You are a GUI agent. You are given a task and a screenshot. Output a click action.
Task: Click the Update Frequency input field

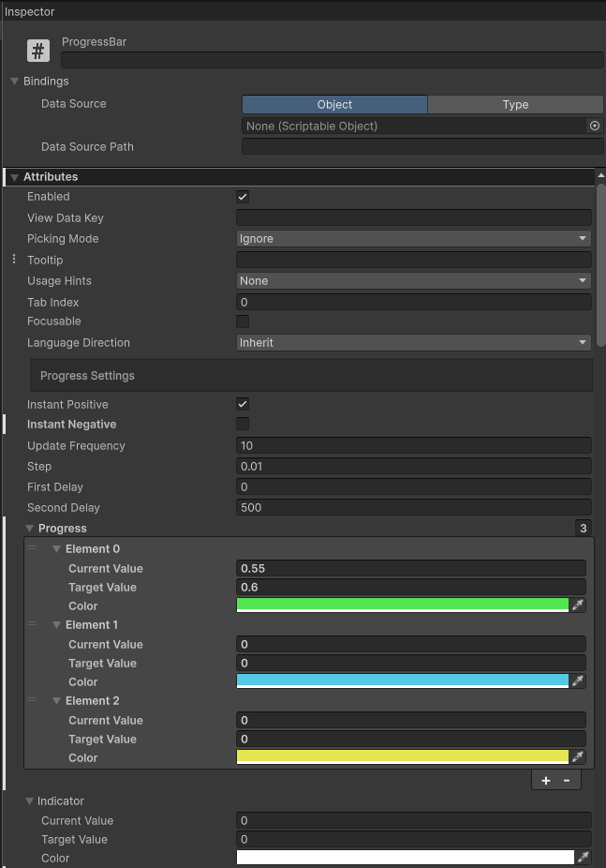[x=412, y=445]
